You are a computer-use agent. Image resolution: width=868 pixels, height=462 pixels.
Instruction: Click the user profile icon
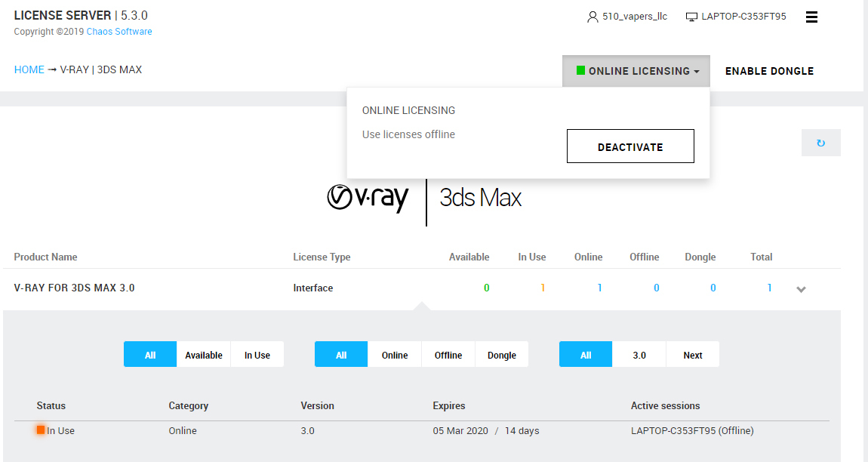[x=593, y=17]
